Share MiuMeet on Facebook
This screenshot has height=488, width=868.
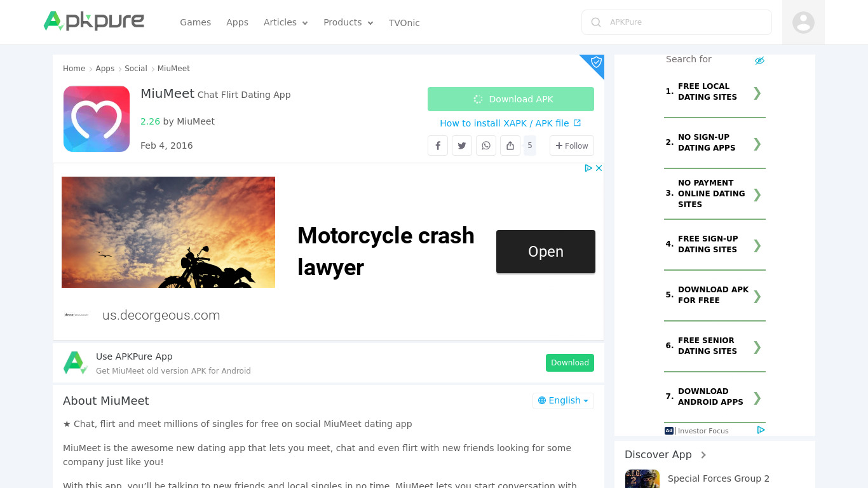438,146
